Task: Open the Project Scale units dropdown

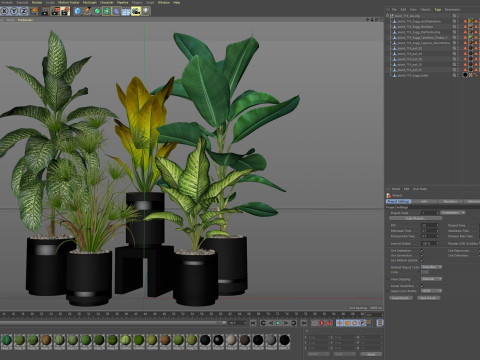Action: pyautogui.click(x=453, y=213)
